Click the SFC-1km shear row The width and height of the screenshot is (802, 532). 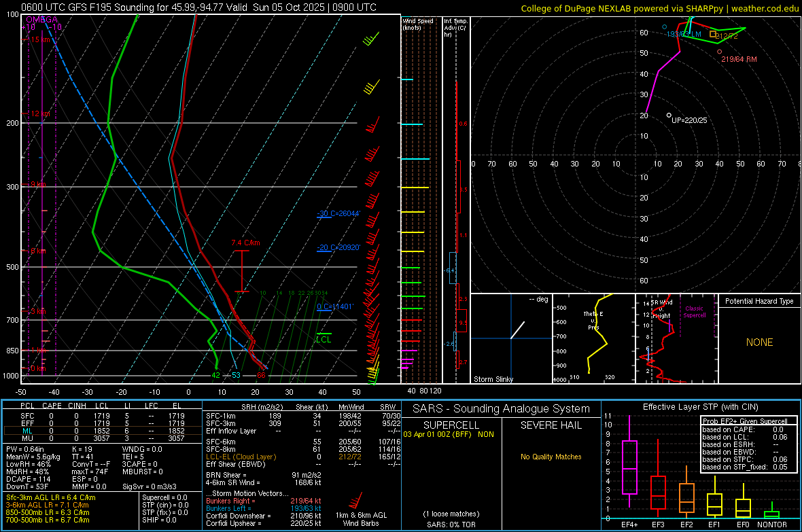[x=303, y=416]
